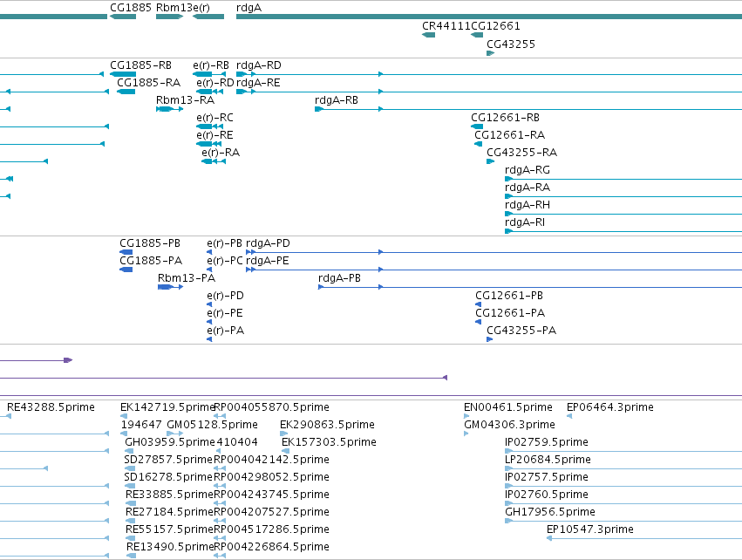Select EST IP02757.5prime
Image resolution: width=742 pixels, height=560 pixels.
(547, 478)
